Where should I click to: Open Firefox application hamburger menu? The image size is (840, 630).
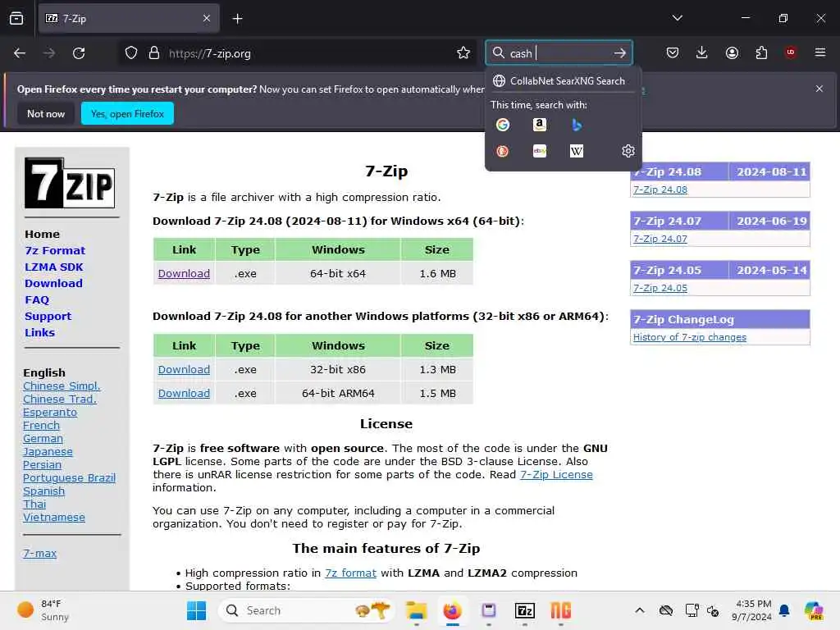(x=820, y=52)
